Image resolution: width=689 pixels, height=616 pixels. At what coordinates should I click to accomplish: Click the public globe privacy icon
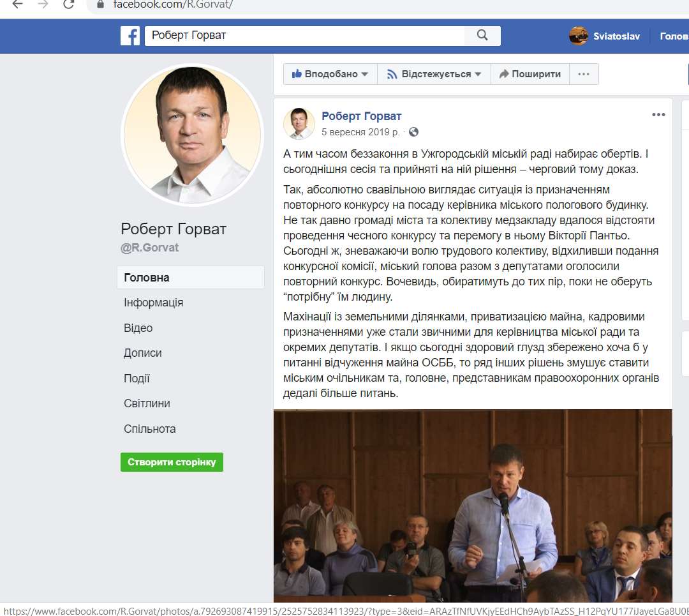coord(413,132)
